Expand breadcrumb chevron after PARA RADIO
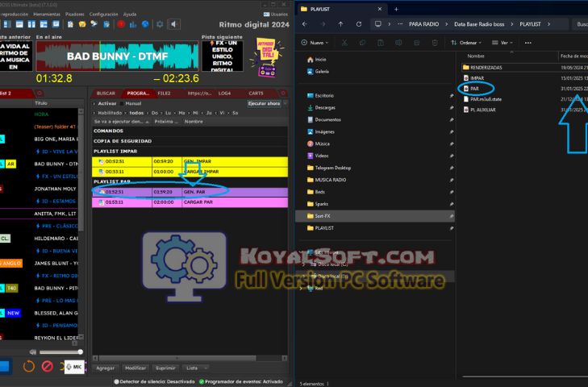588x387 pixels. (x=446, y=24)
